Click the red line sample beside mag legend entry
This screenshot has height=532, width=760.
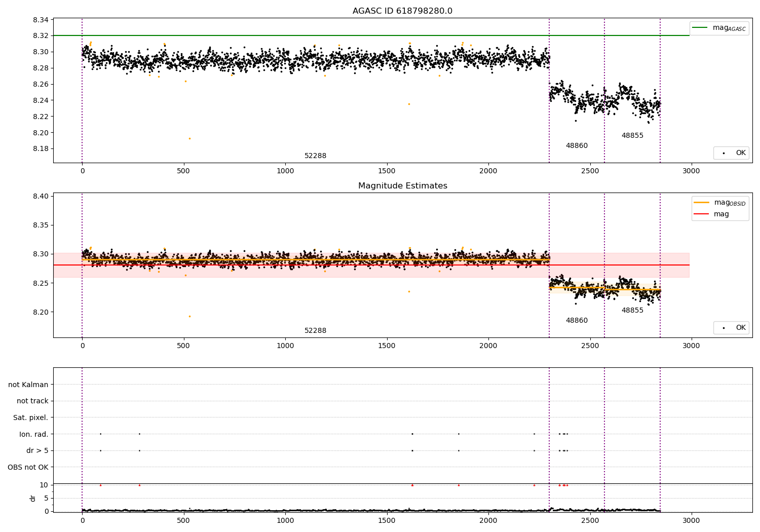[x=701, y=214]
